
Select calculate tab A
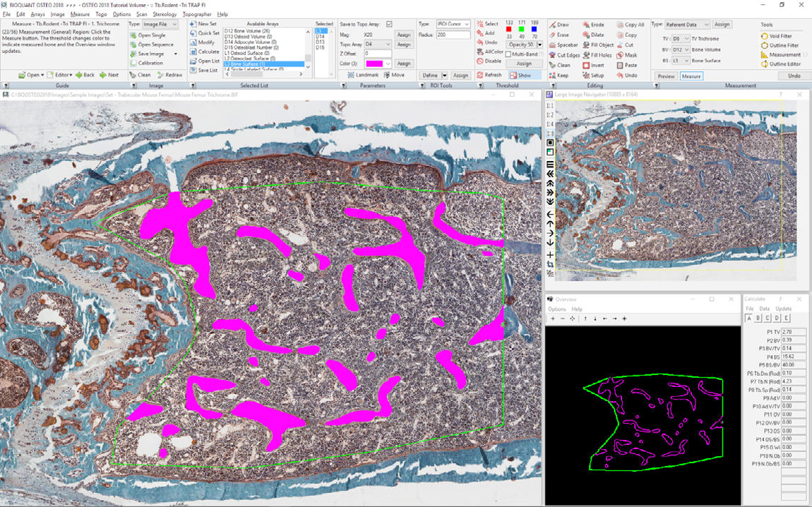coord(749,318)
